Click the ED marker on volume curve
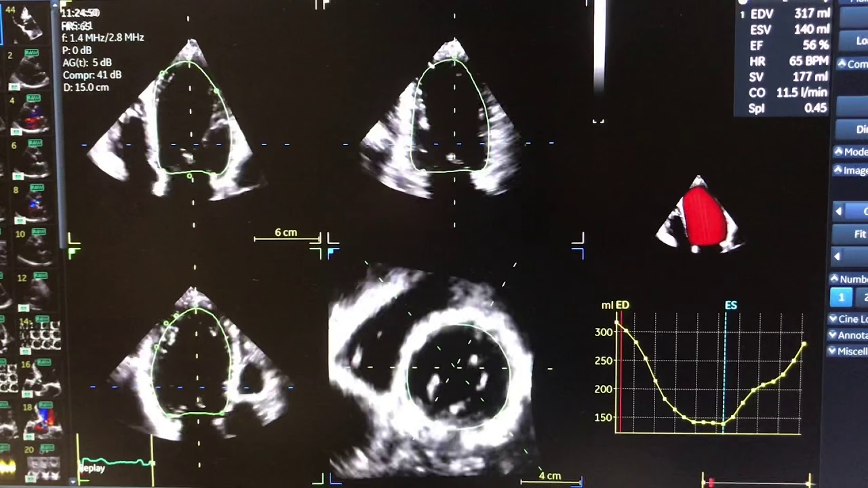868x488 pixels. [x=623, y=305]
